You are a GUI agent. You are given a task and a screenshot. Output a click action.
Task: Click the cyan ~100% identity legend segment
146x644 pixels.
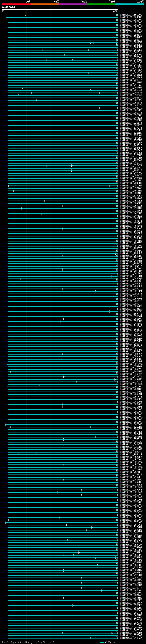click(x=130, y=4)
